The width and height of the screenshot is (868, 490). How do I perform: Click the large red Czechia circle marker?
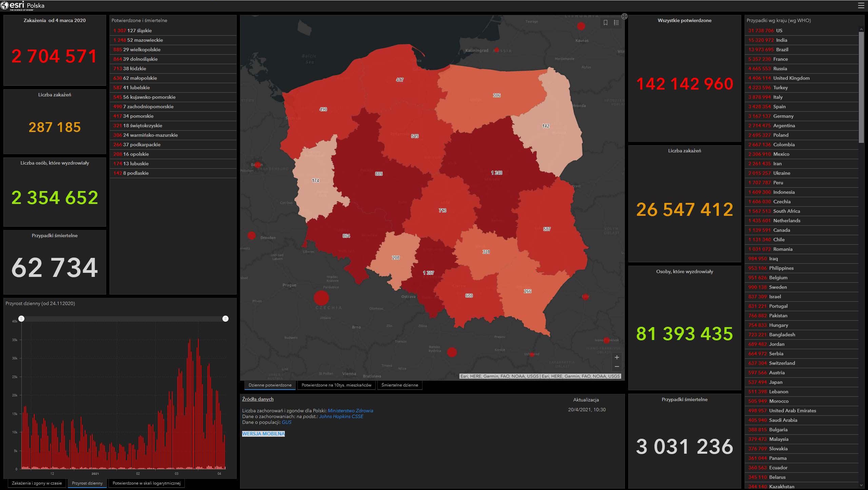point(321,298)
